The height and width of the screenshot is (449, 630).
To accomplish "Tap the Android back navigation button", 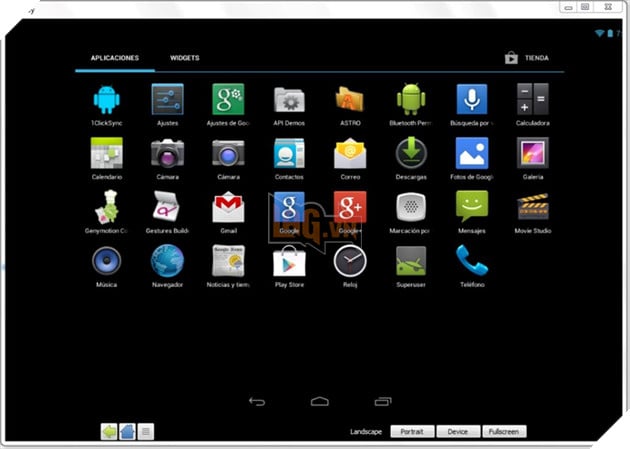I will pos(257,401).
